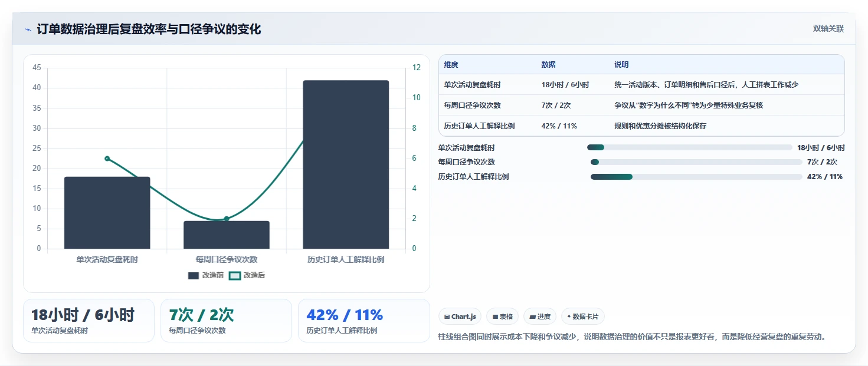This screenshot has height=366, width=868.
Task: Click the 单次活动复盘耗时 progress bar
Action: [689, 147]
